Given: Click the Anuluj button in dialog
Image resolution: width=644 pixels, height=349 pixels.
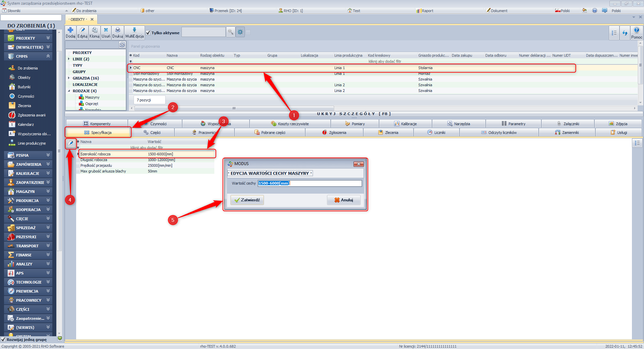Looking at the screenshot, I should [343, 200].
